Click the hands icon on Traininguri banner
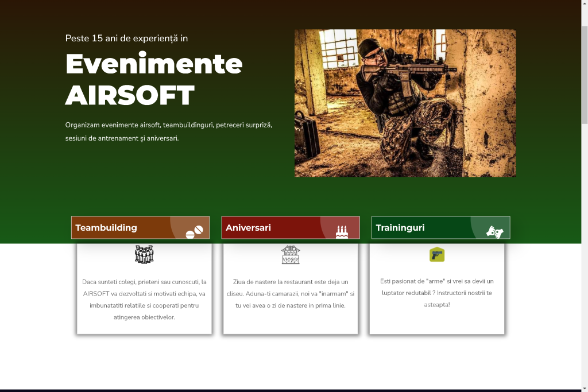This screenshot has height=392, width=588. (x=494, y=232)
